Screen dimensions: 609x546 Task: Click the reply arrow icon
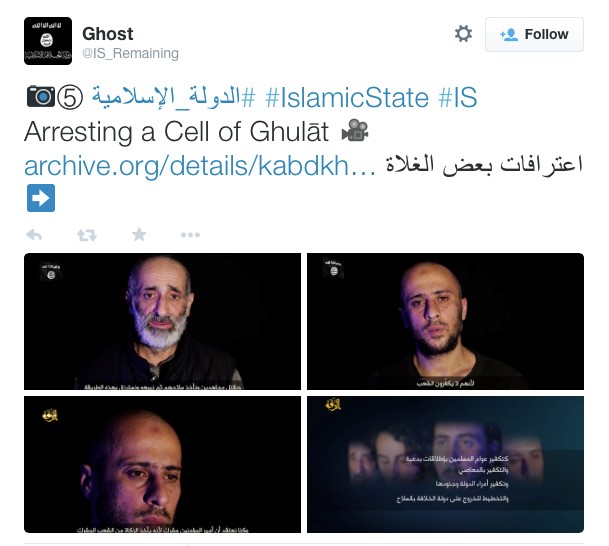pyautogui.click(x=34, y=235)
